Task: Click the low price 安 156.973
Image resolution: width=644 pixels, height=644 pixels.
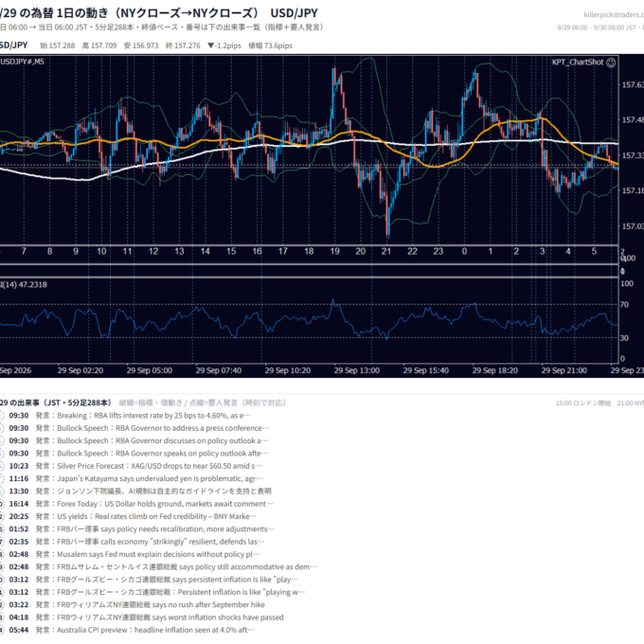Action: coord(141,45)
